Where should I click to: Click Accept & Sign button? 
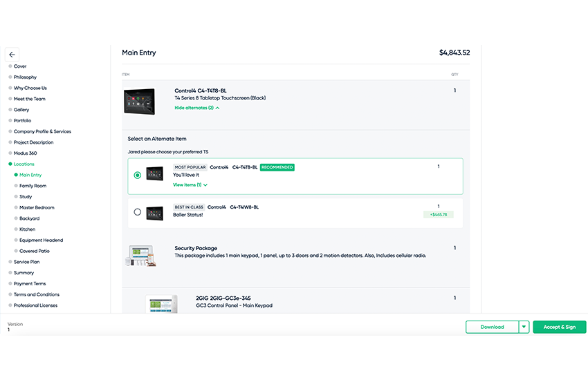tap(560, 327)
